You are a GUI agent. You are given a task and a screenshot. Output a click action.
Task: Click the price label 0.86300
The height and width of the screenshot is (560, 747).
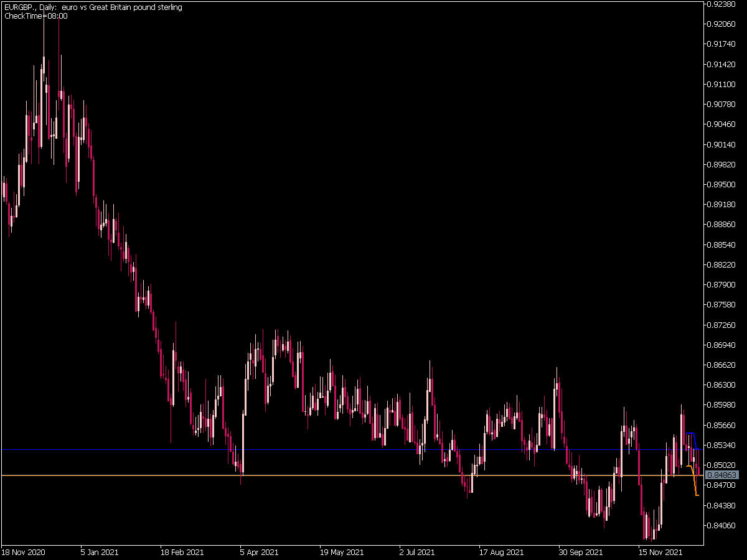(x=722, y=385)
